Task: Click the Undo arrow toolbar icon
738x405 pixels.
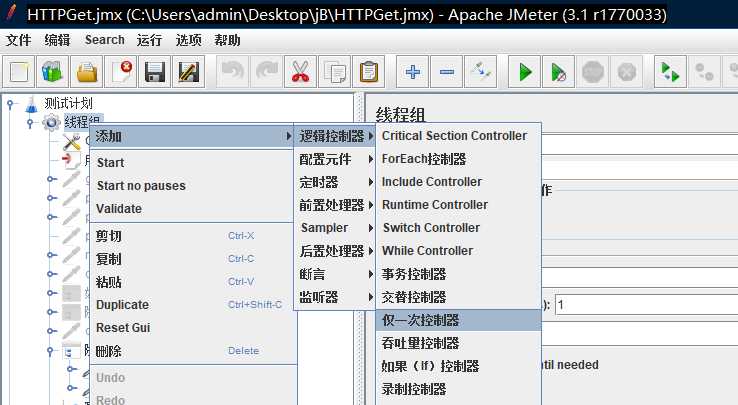Action: click(x=233, y=72)
